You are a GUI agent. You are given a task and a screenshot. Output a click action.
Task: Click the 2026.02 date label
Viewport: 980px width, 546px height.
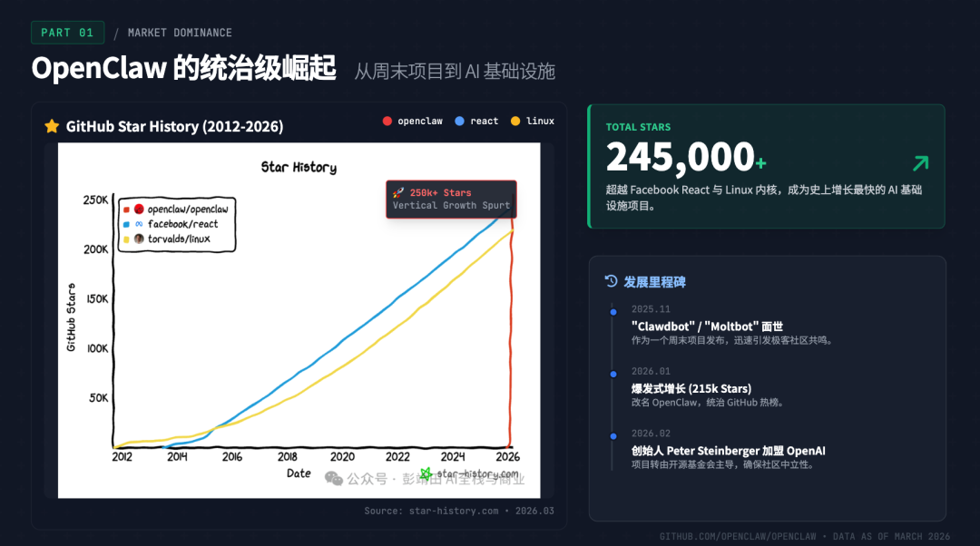pos(651,433)
